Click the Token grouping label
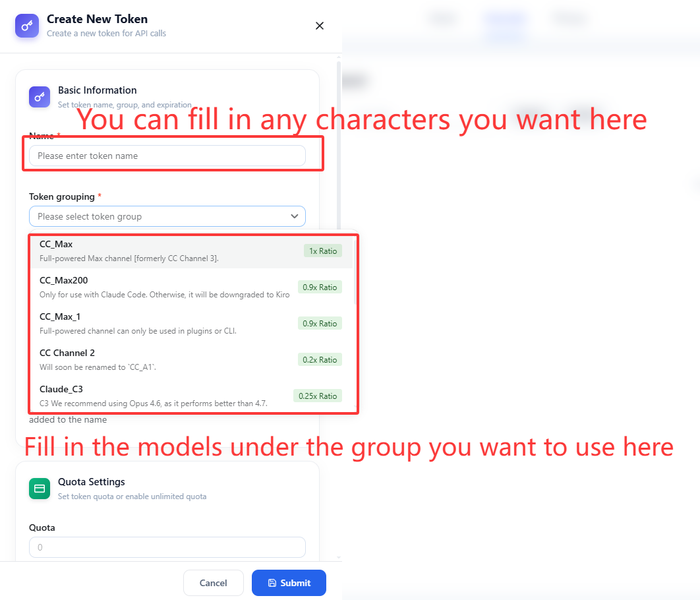700x600 pixels. [62, 197]
